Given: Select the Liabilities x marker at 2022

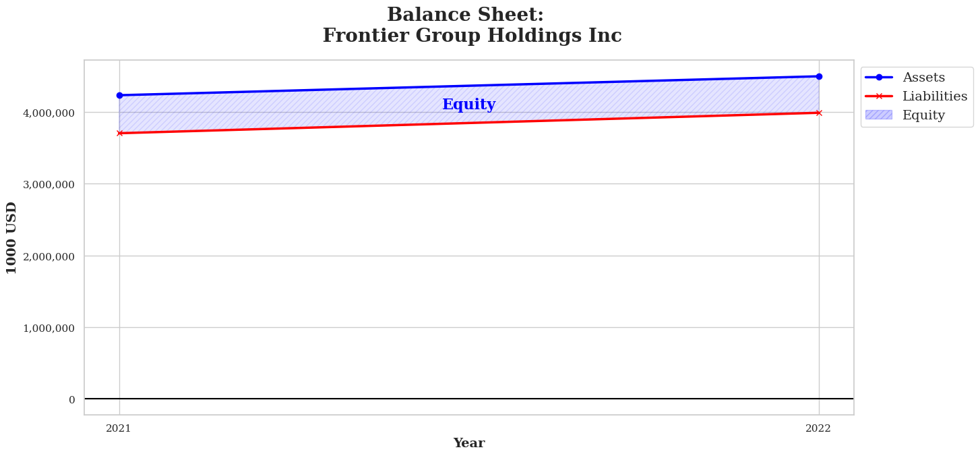Looking at the screenshot, I should pyautogui.click(x=819, y=113).
